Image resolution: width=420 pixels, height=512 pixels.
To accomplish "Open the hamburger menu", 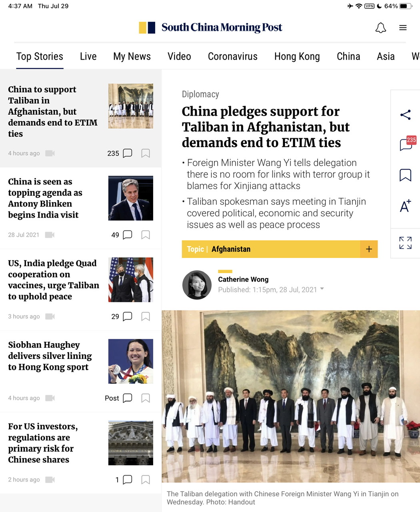I will coord(403,28).
